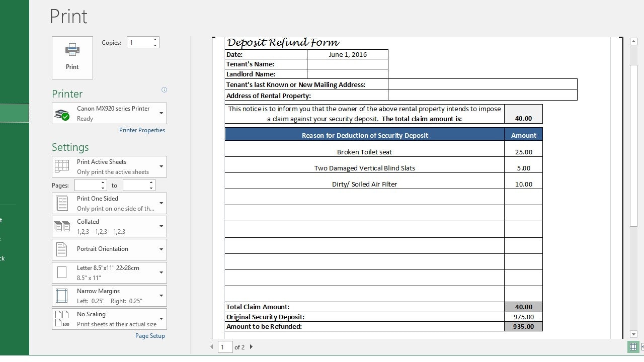This screenshot has width=644, height=362.
Task: Click the printer info icon
Action: tap(164, 89)
